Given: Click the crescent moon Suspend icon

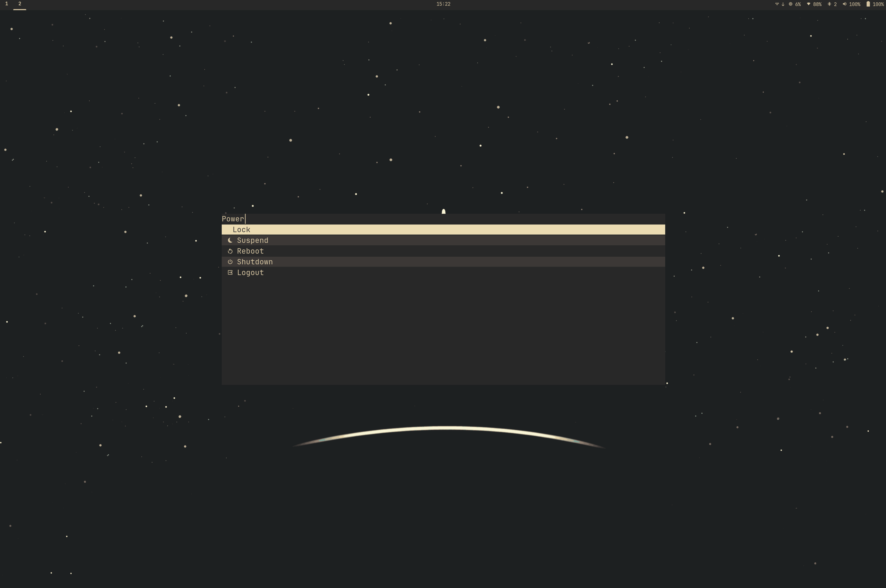Looking at the screenshot, I should click(230, 240).
